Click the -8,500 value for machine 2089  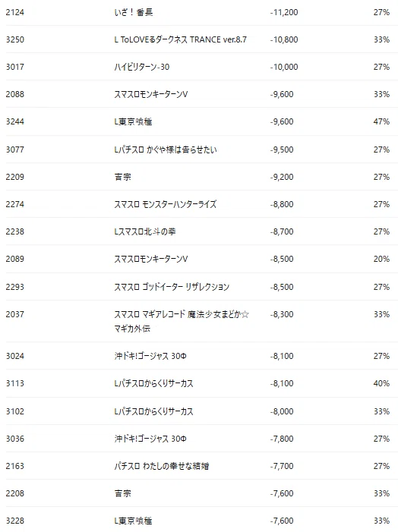[x=282, y=260]
